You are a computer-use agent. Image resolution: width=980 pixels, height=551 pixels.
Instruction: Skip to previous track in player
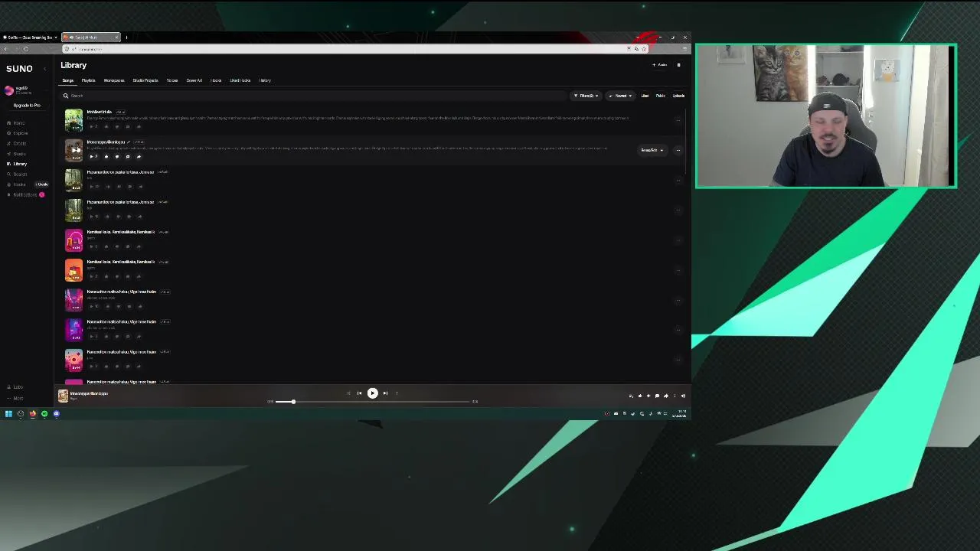pyautogui.click(x=359, y=393)
